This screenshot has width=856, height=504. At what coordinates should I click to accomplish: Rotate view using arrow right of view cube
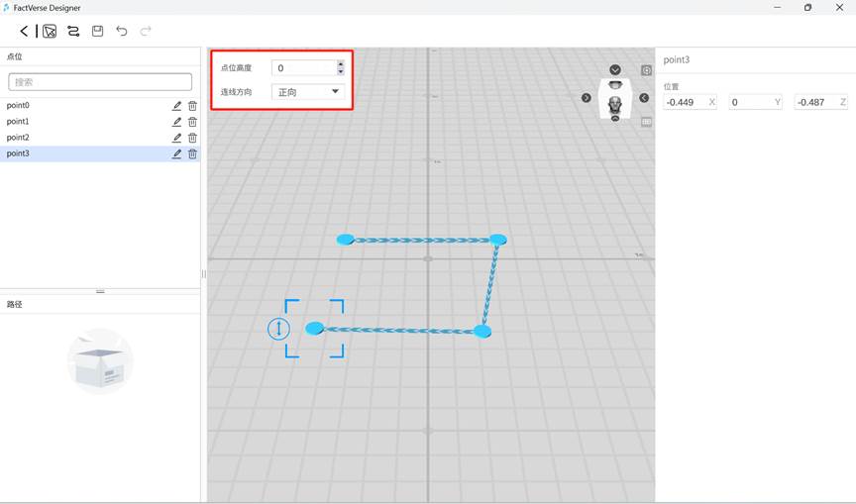644,98
